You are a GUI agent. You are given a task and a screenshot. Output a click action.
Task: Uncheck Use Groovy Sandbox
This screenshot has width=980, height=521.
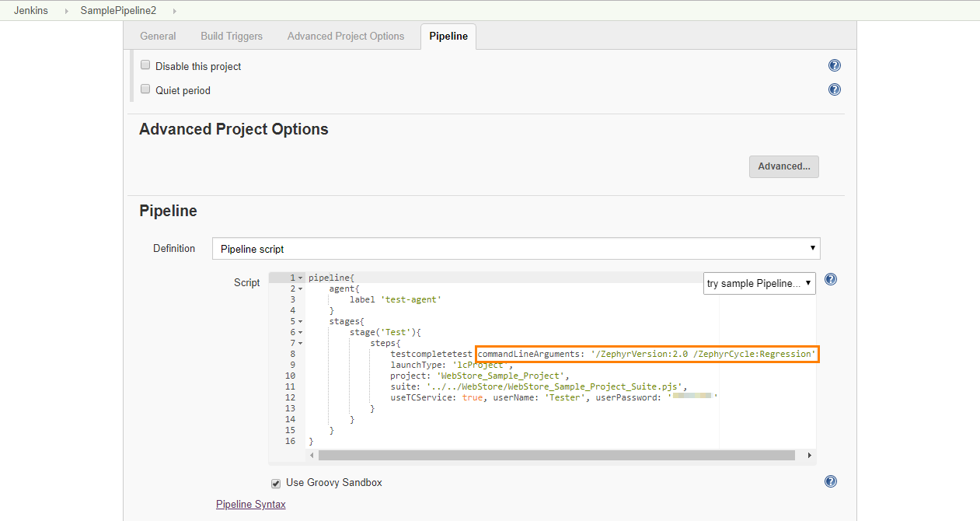tap(275, 483)
